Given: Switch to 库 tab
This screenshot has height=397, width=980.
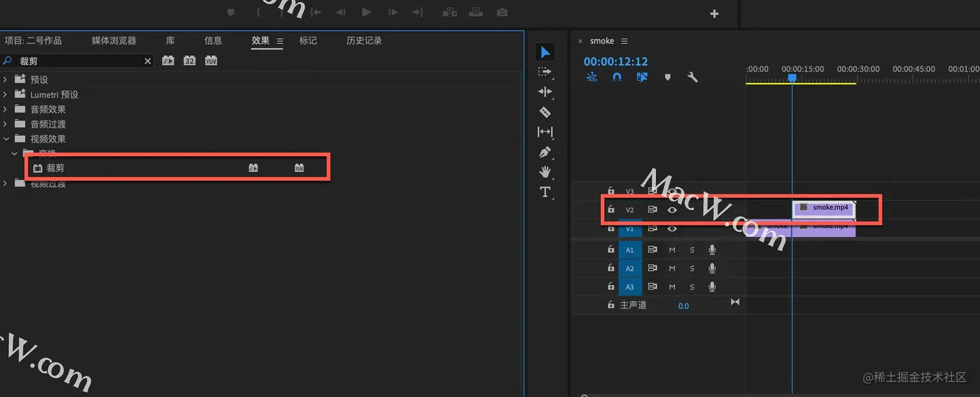Looking at the screenshot, I should [170, 40].
